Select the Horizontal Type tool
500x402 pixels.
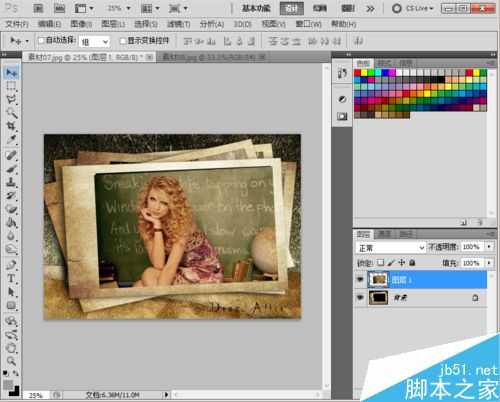point(11,278)
